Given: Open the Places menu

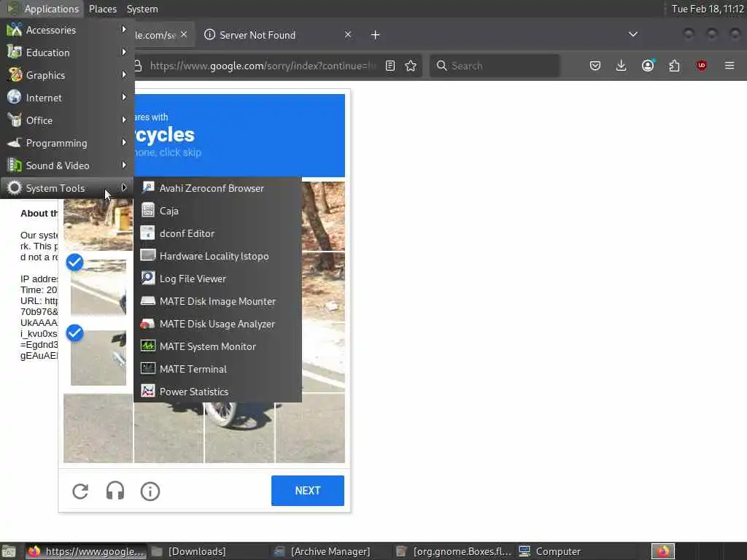Looking at the screenshot, I should (x=102, y=9).
